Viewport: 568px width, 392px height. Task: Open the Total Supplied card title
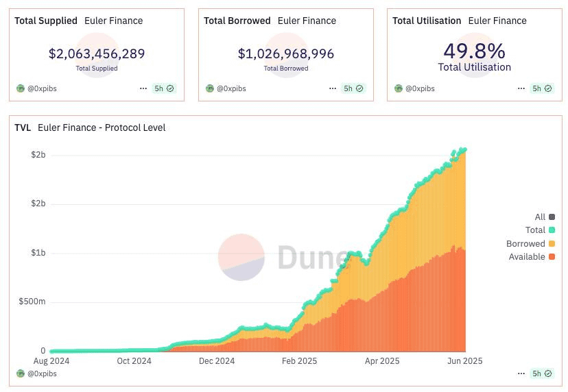click(x=46, y=21)
